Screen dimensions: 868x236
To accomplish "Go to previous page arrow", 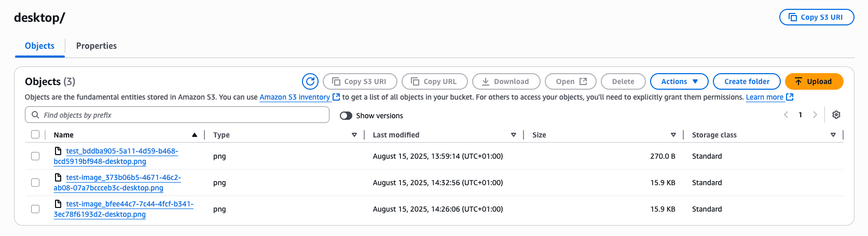I will pos(786,115).
